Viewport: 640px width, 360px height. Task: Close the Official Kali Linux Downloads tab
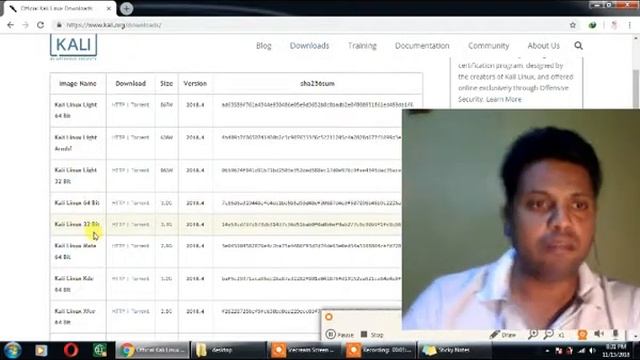(109, 8)
